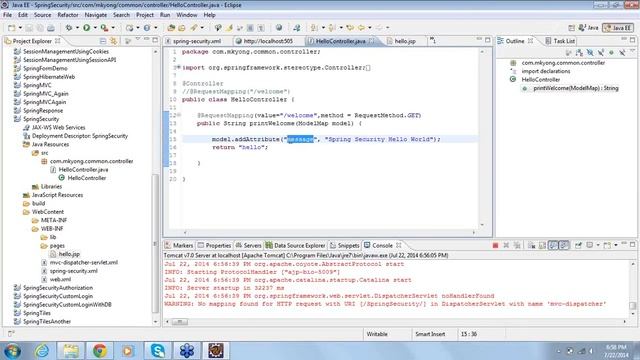Toggle Hide Fields in Outline toolbar
The width and height of the screenshot is (640, 360).
click(x=590, y=53)
